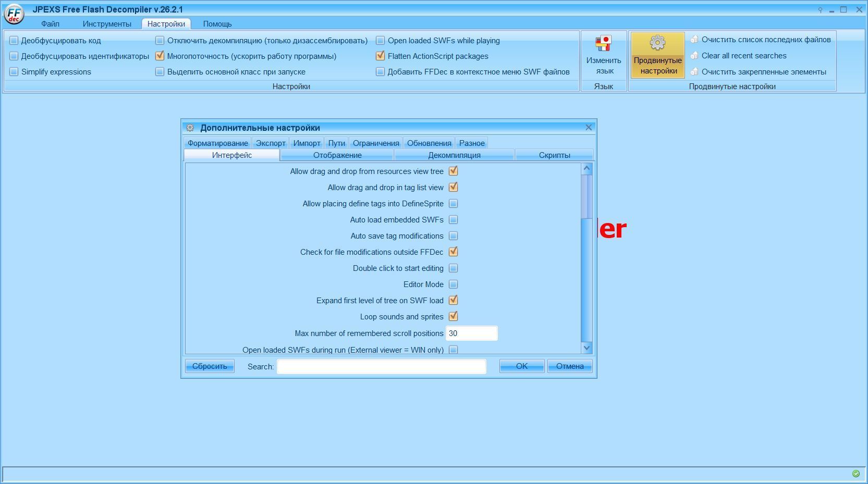Uncheck Loop sounds and sprites
868x484 pixels.
[x=453, y=316]
